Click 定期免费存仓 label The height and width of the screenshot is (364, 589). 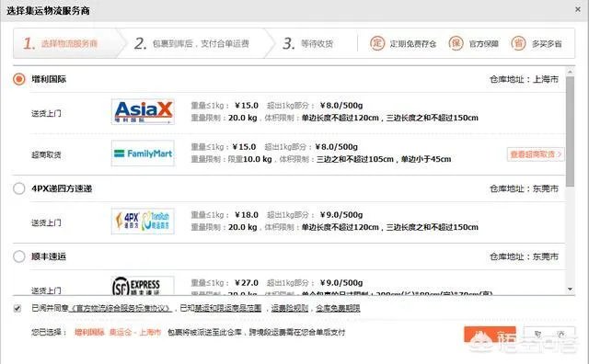click(x=413, y=44)
